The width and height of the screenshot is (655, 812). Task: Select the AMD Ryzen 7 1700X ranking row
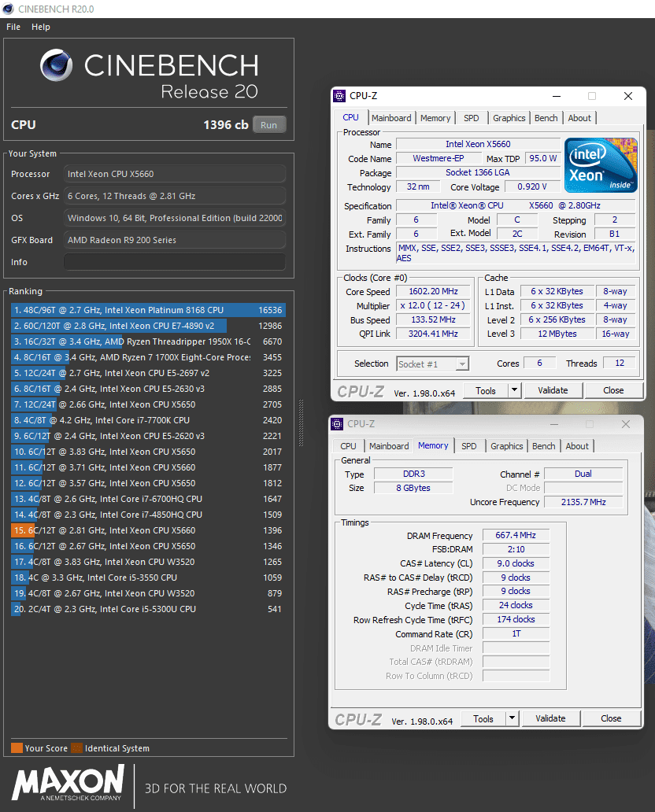148,357
